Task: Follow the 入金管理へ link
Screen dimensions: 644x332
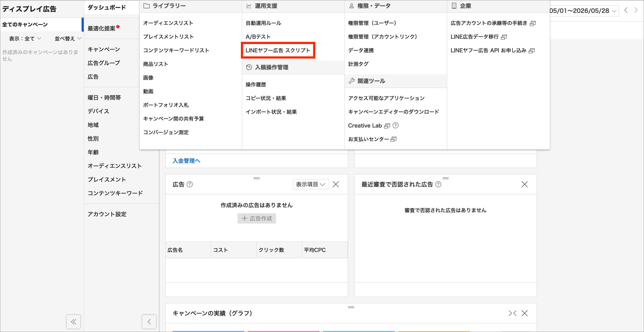Action: [186, 161]
